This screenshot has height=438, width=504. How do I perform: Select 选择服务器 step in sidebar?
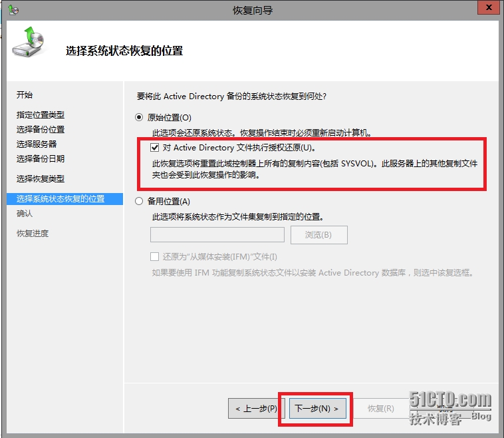pyautogui.click(x=37, y=144)
